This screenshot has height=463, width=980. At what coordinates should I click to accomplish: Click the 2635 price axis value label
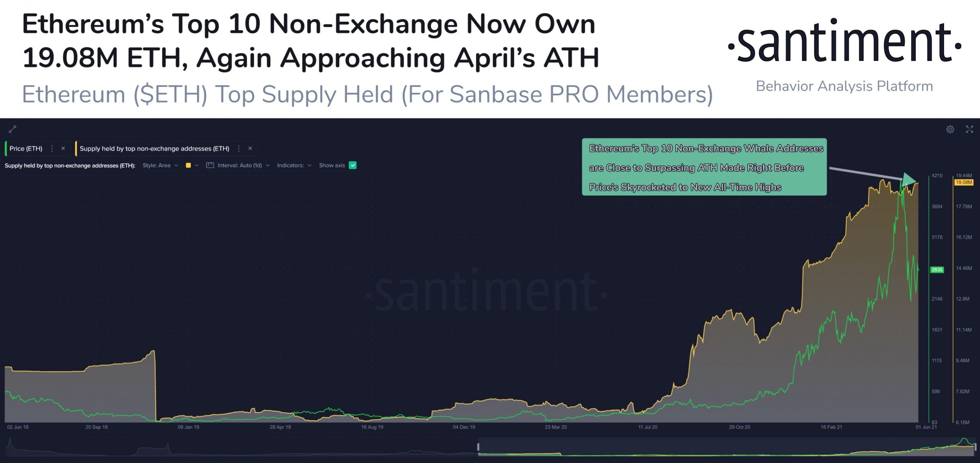point(937,270)
